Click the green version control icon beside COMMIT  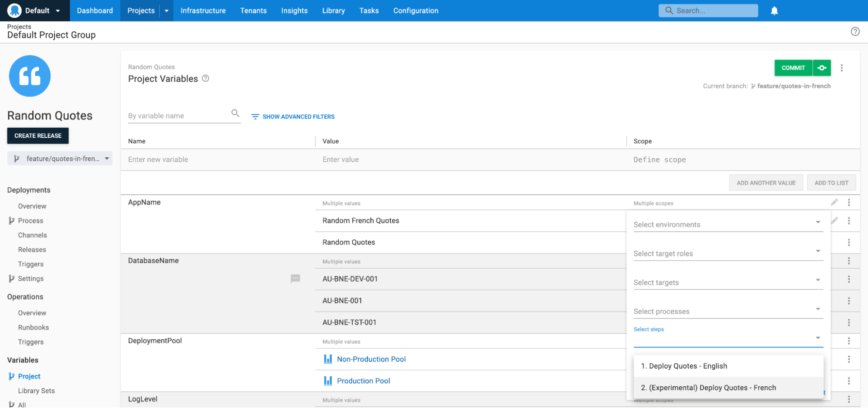[822, 68]
